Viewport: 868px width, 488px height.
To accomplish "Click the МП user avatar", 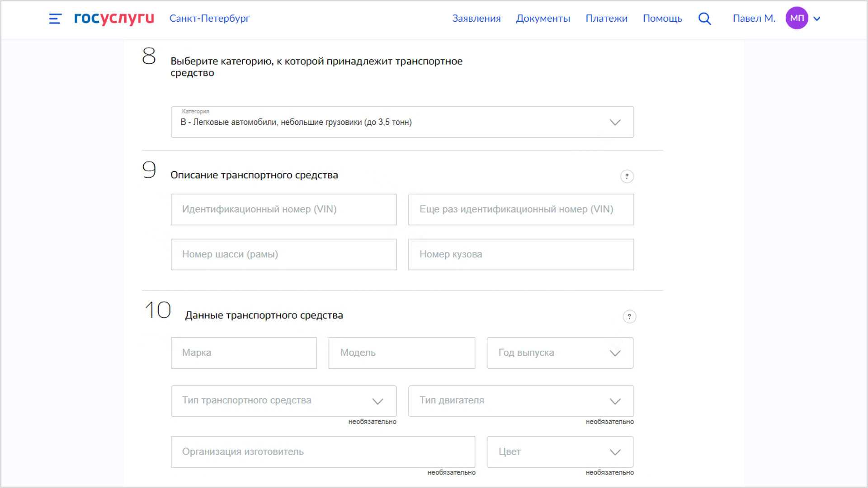I will (x=797, y=18).
